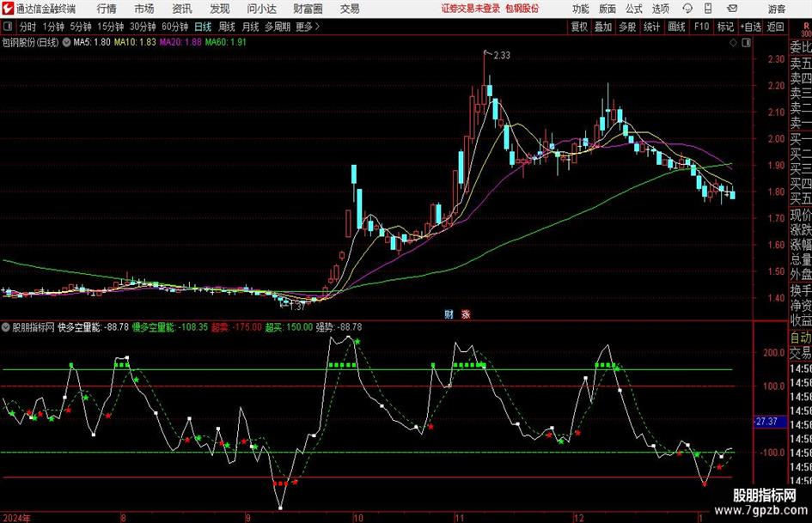Open the 多周期 multi-period view
Viewport: 812px width, 523px height.
pyautogui.click(x=278, y=27)
